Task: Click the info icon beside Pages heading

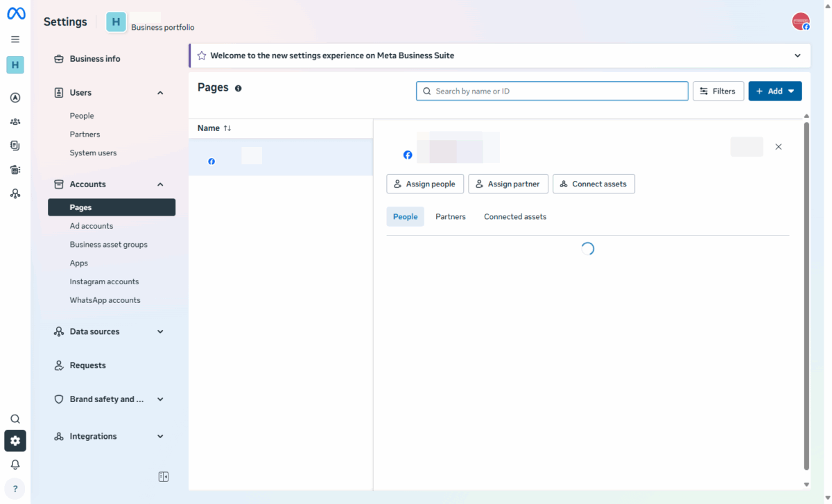Action: pos(238,88)
